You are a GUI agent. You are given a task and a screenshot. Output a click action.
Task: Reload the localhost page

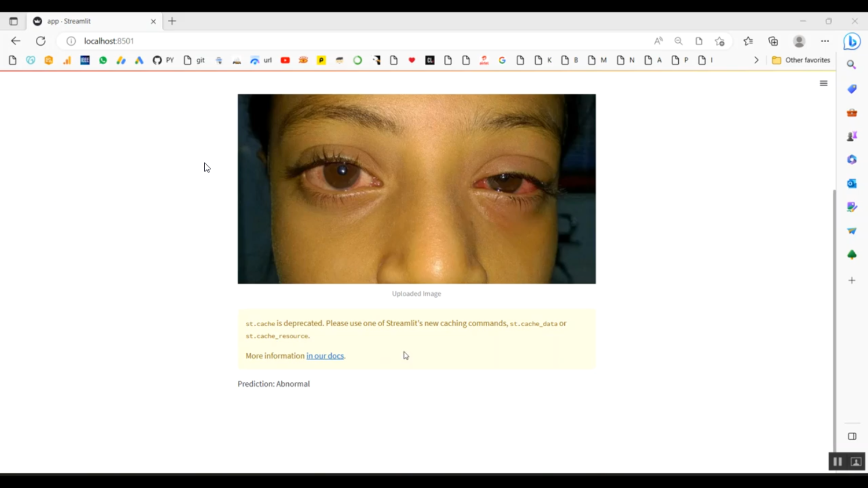(x=41, y=41)
